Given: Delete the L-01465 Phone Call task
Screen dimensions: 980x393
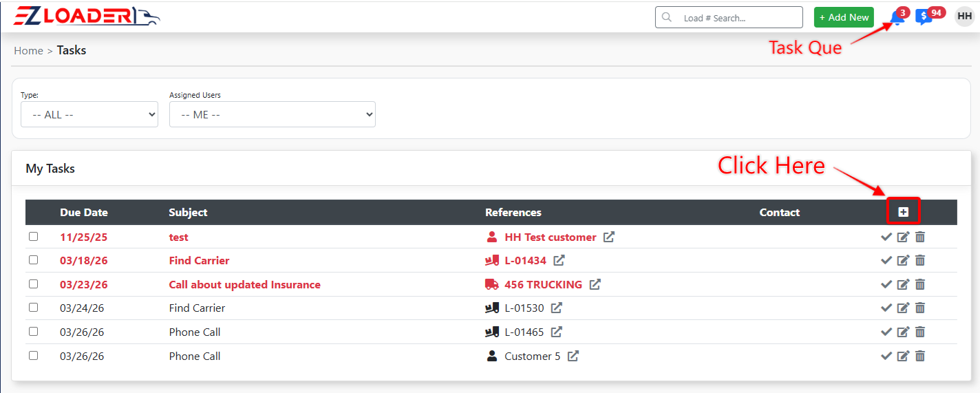Looking at the screenshot, I should point(920,332).
